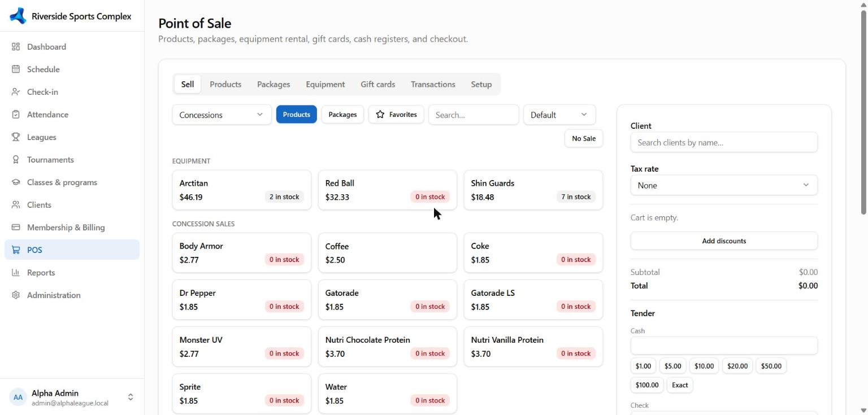This screenshot has width=868, height=415.
Task: Open the Tax rate None dropdown
Action: pos(724,185)
